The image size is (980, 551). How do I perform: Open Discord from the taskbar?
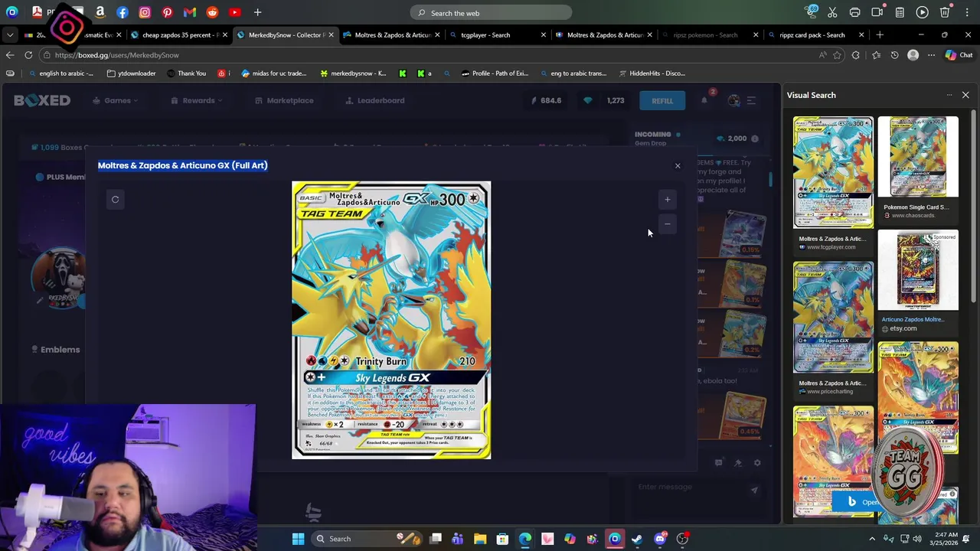(x=660, y=539)
